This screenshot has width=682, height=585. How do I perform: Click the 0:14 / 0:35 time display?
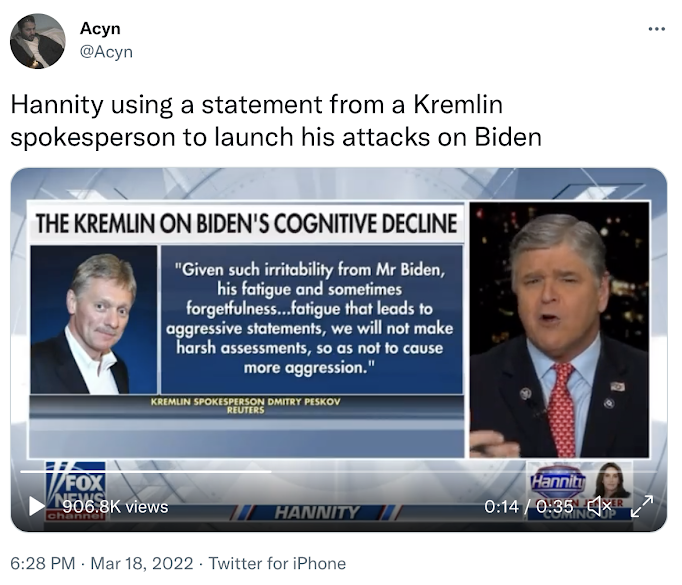click(528, 506)
